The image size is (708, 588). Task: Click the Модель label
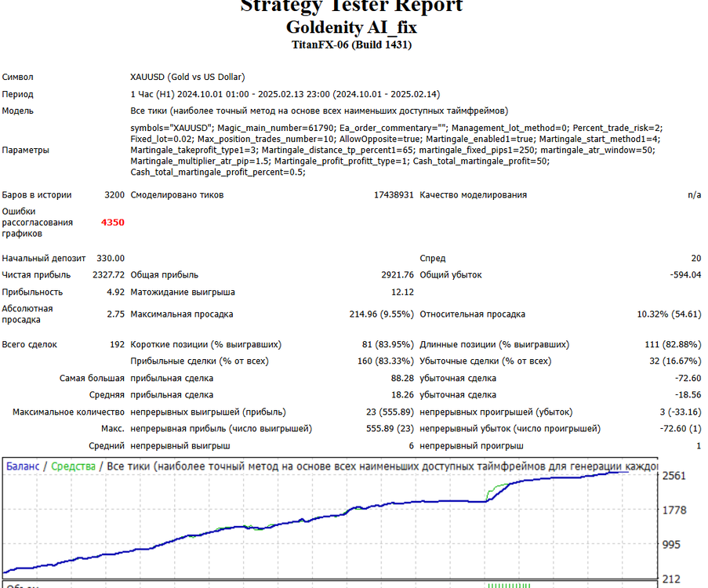click(17, 111)
